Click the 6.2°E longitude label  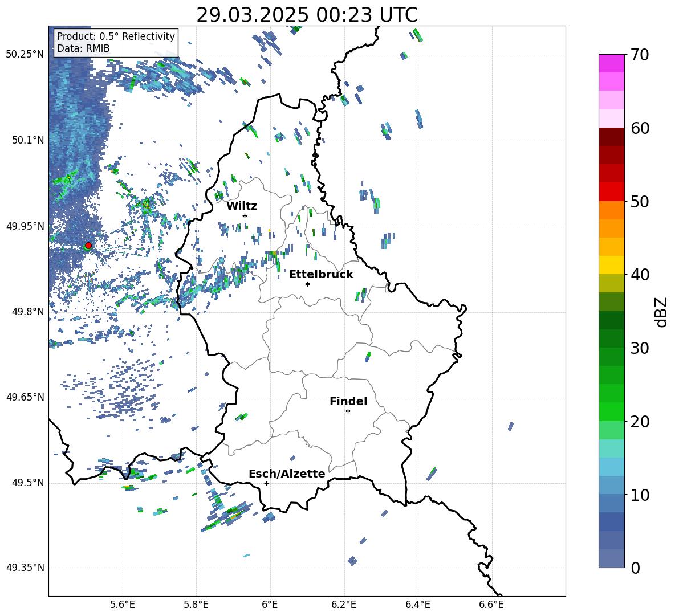pyautogui.click(x=344, y=605)
